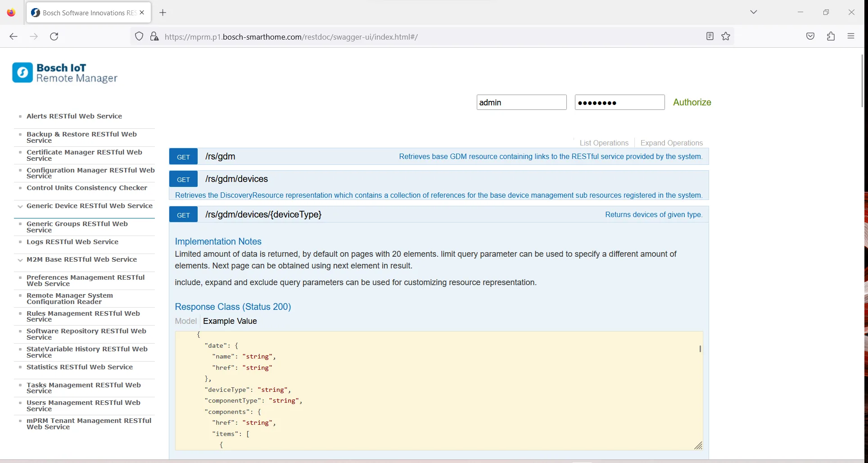Viewport: 868px width, 463px height.
Task: Open the list all tabs dropdown
Action: tap(754, 12)
